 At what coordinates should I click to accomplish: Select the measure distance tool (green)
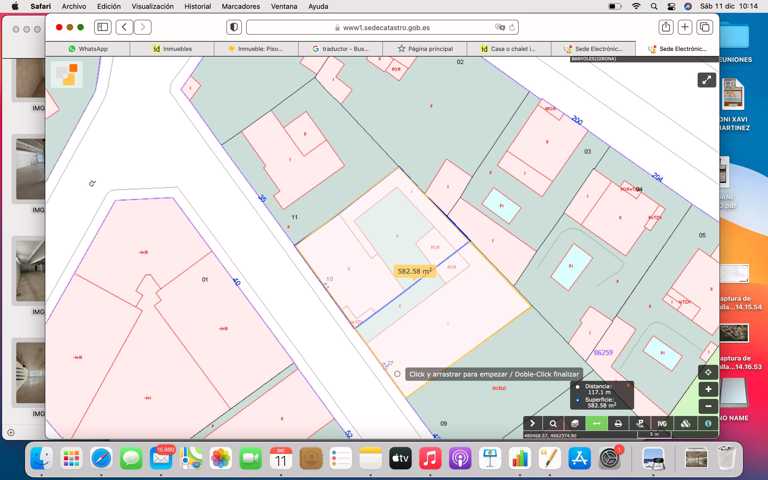coord(596,424)
